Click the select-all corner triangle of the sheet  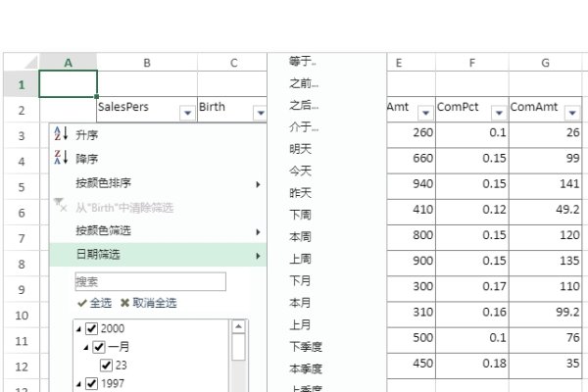(31, 63)
